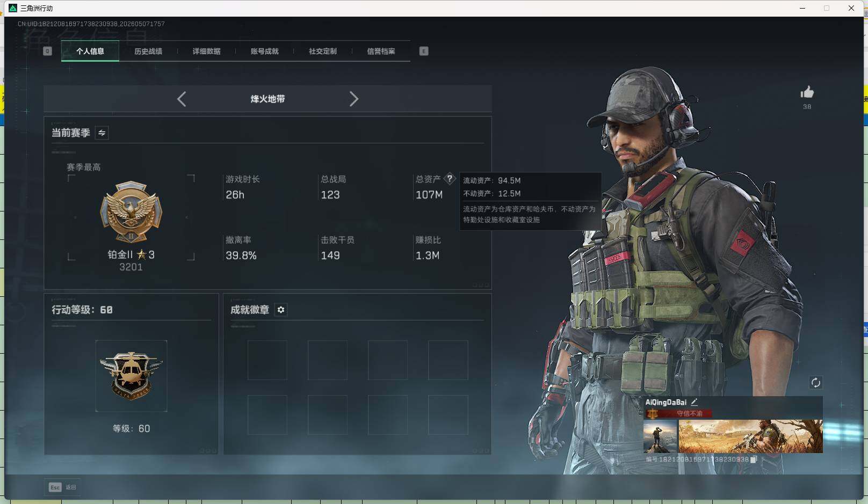This screenshot has width=868, height=504.
Task: Open 成就徽章 settings gear
Action: coord(281,310)
